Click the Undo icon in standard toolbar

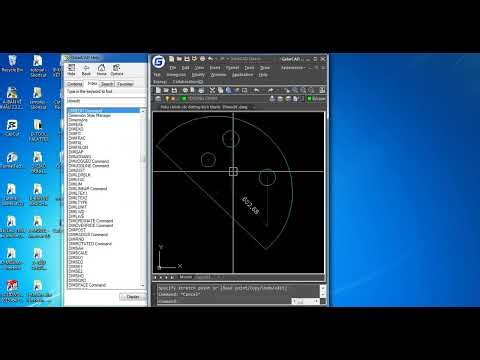[256, 90]
